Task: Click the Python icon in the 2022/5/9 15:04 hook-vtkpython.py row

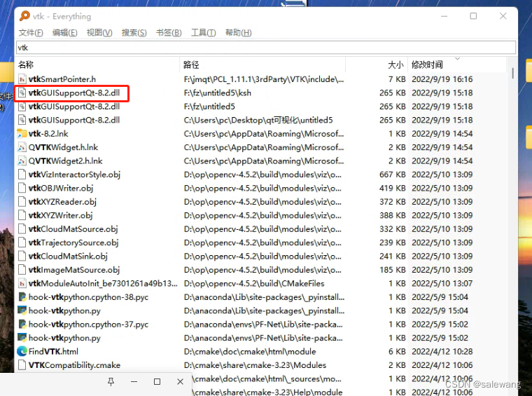Action: pos(22,310)
